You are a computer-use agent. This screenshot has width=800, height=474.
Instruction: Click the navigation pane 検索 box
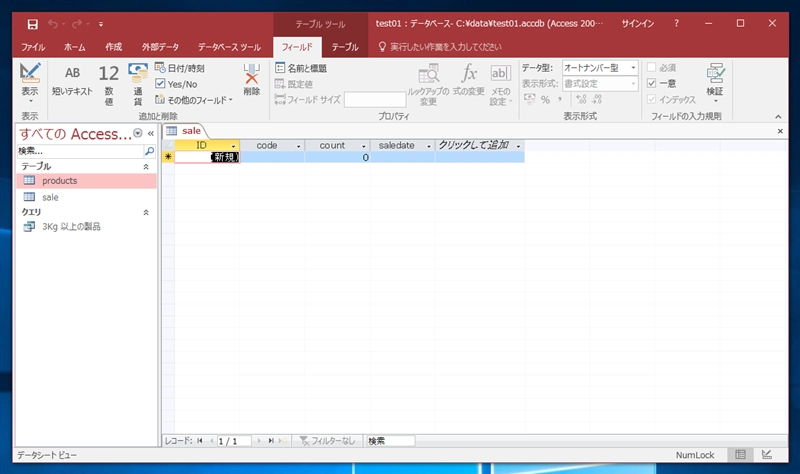pyautogui.click(x=80, y=151)
